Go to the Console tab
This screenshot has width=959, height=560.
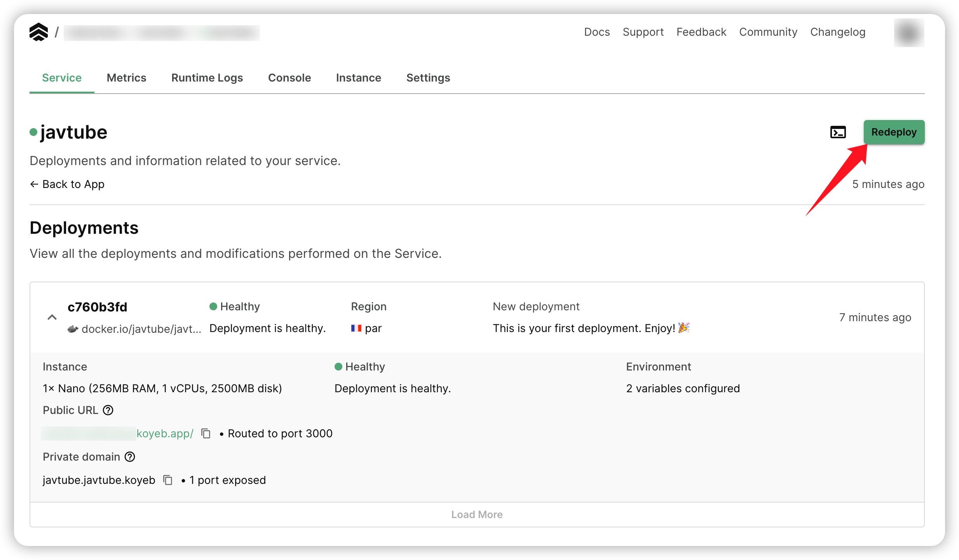(x=289, y=78)
